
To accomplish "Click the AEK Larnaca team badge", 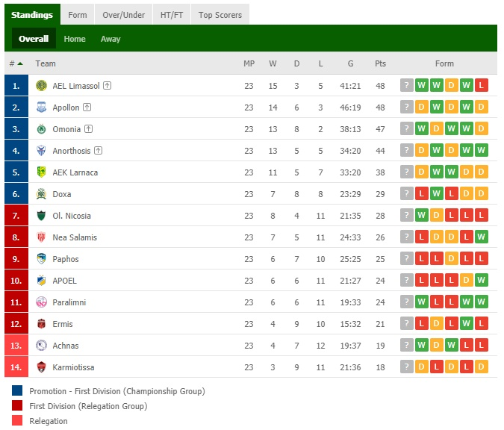I will pyautogui.click(x=41, y=172).
